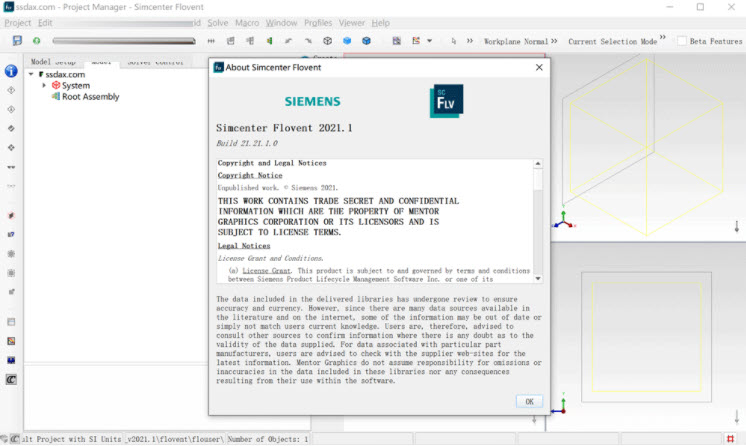Select the dark-blue outlined cube view icon
Viewport: 746px width, 446px height.
coord(366,41)
